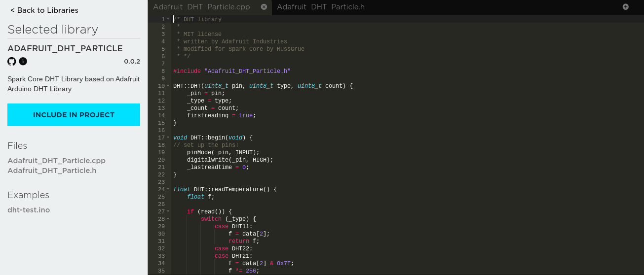This screenshot has width=644, height=275.
Task: Fold the DHT::begin function at line 17
Action: point(168,137)
